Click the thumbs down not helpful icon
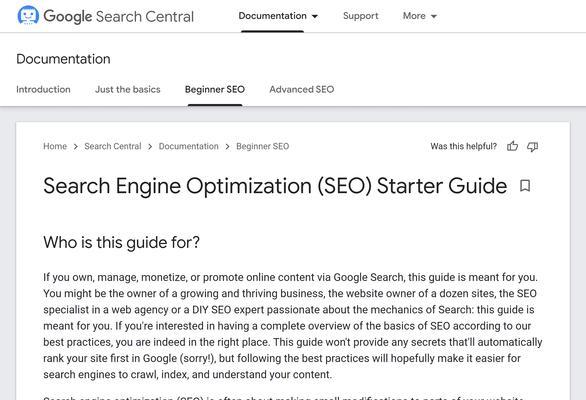The width and height of the screenshot is (586, 400). coord(532,147)
